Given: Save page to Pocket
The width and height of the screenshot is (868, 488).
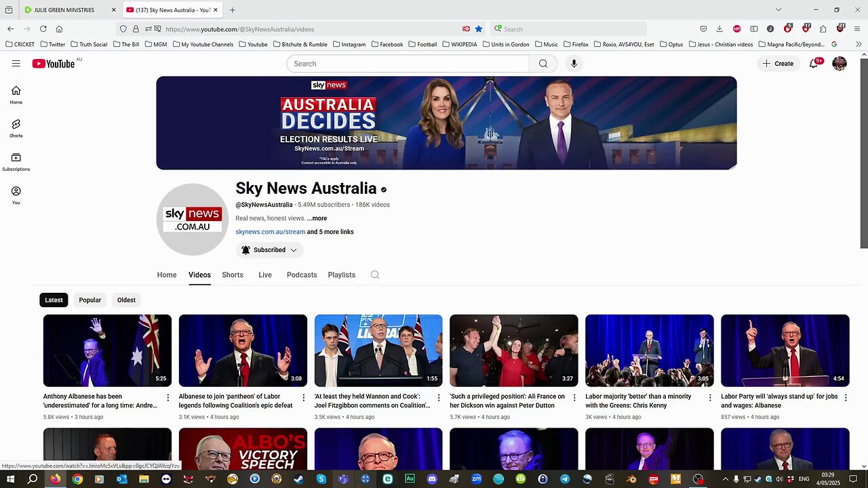Looking at the screenshot, I should tap(703, 29).
